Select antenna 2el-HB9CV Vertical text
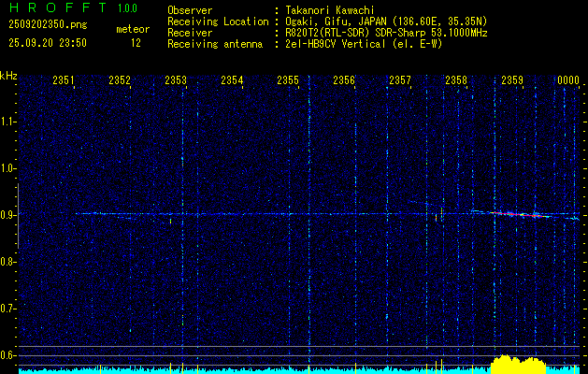The width and height of the screenshot is (588, 374). point(364,44)
